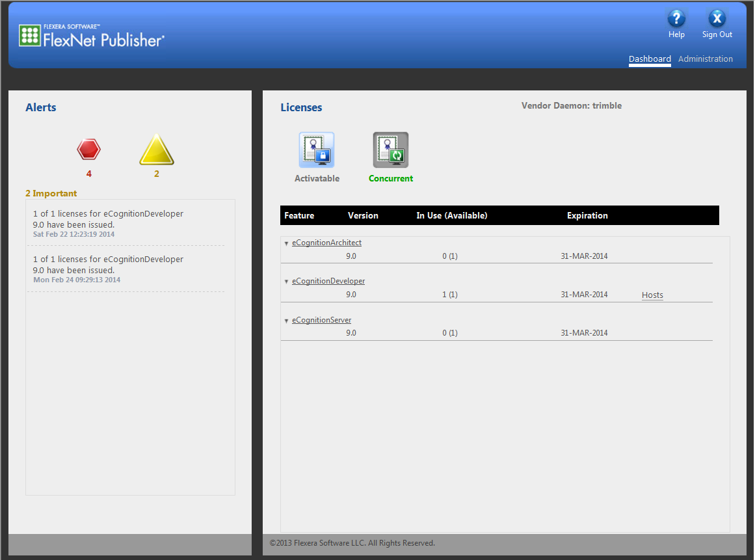755x560 pixels.
Task: Click the Concurrent label
Action: 390,179
